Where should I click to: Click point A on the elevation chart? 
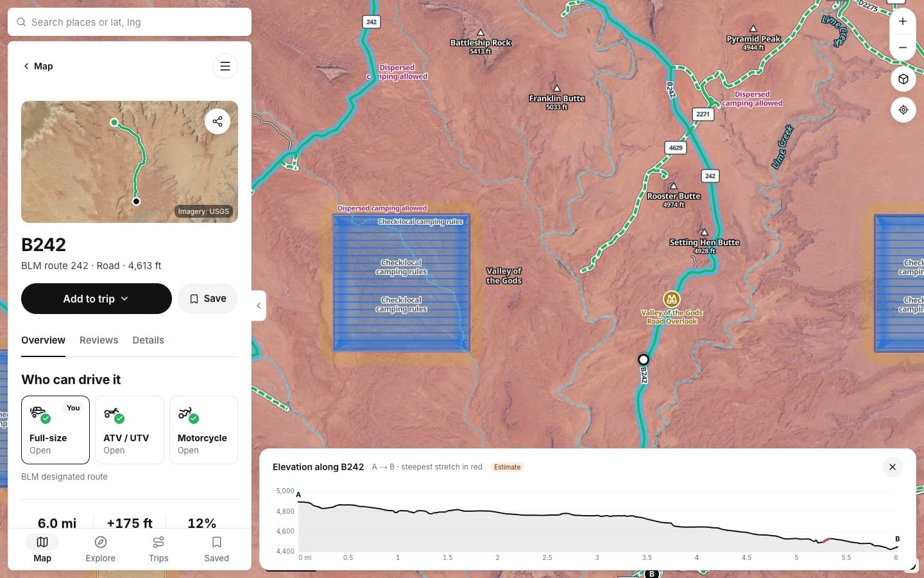click(x=298, y=495)
